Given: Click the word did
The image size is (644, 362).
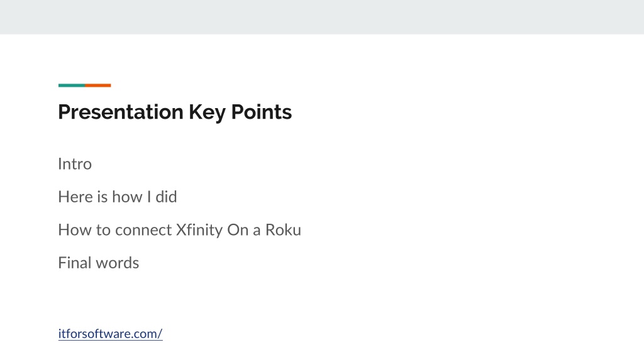Looking at the screenshot, I should [166, 197].
